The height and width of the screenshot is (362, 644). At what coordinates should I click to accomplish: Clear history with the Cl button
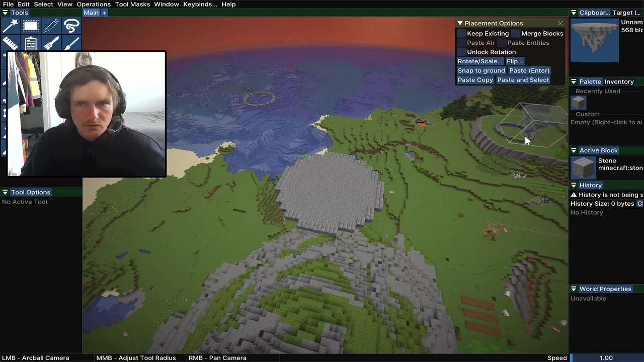pos(640,204)
